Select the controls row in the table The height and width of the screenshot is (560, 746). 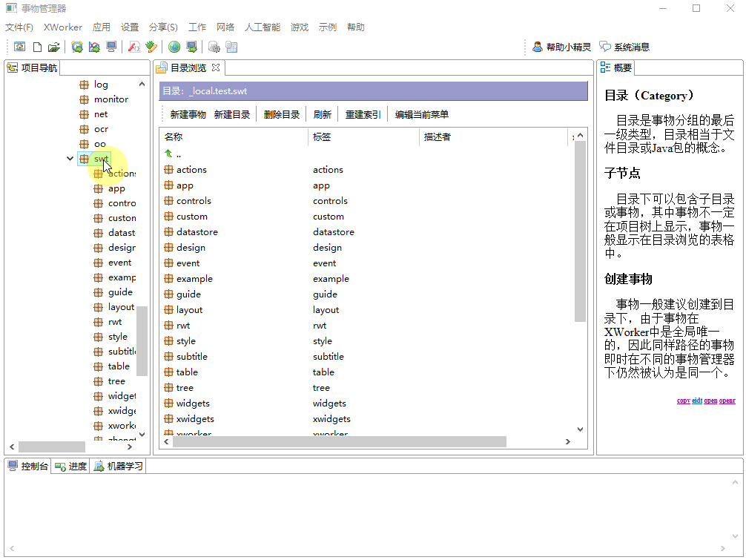coord(366,201)
